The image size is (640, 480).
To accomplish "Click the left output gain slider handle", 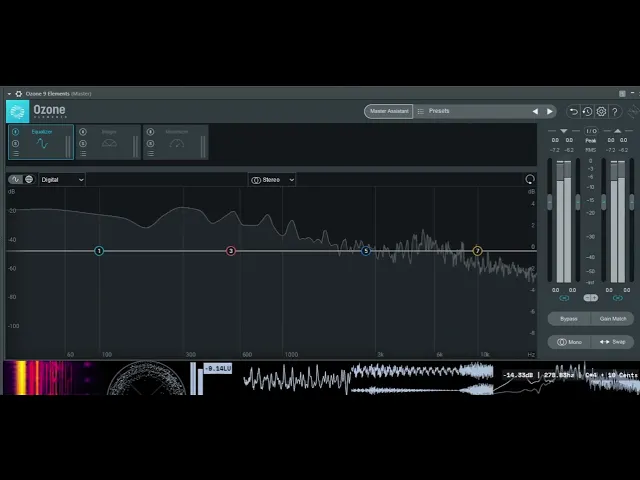I will pos(604,202).
